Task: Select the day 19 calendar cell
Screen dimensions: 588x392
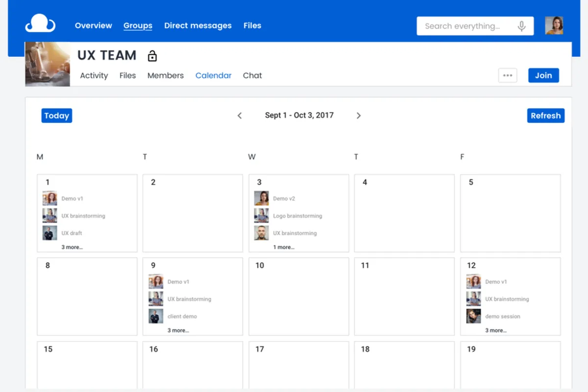Action: point(511,365)
